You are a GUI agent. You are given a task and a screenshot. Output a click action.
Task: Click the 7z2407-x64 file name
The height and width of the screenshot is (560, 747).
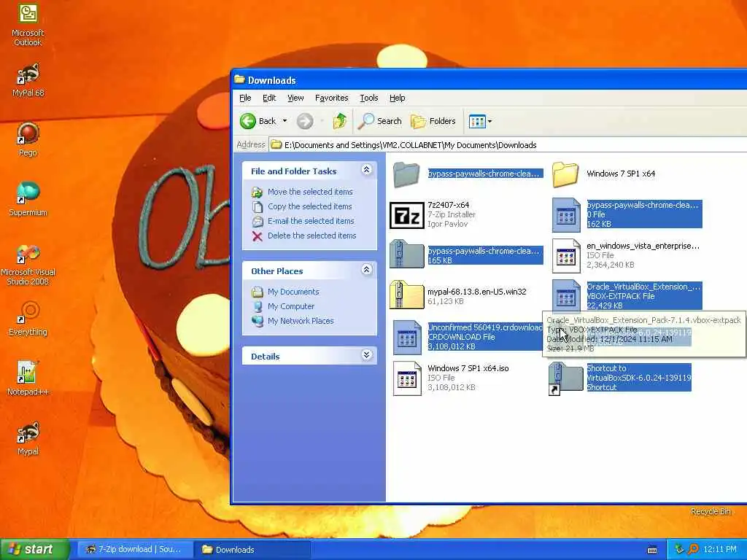449,205
